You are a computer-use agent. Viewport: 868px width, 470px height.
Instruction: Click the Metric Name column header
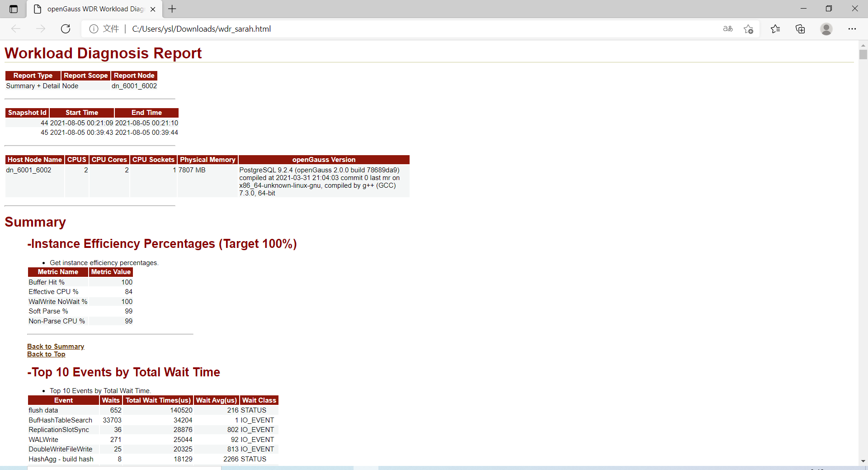[58, 272]
